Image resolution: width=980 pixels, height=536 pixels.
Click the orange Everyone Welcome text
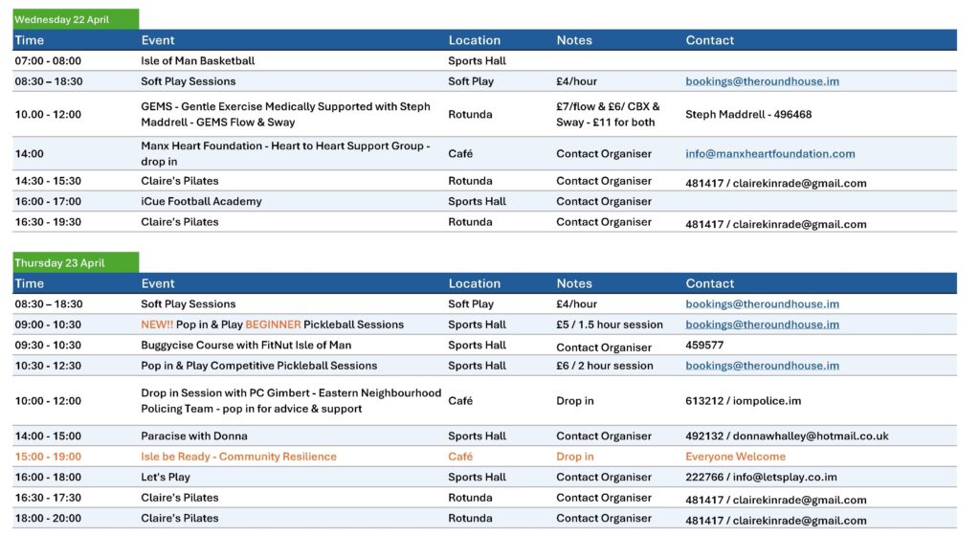(735, 457)
